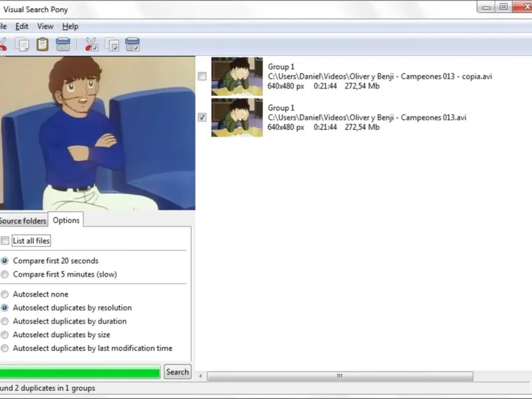Screen dimensions: 532x399
Task: Click the Copy checked files icon
Action: click(112, 45)
